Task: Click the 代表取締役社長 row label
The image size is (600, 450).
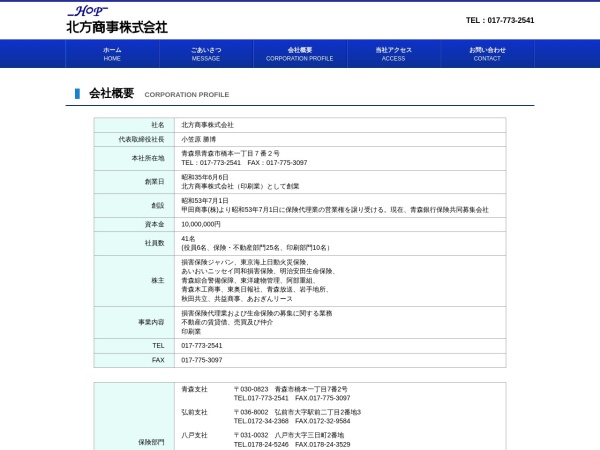Action: point(141,139)
